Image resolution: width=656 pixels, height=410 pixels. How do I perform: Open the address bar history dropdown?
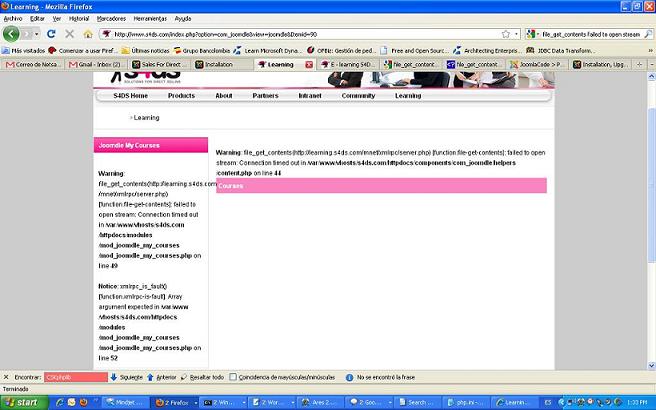click(x=518, y=34)
